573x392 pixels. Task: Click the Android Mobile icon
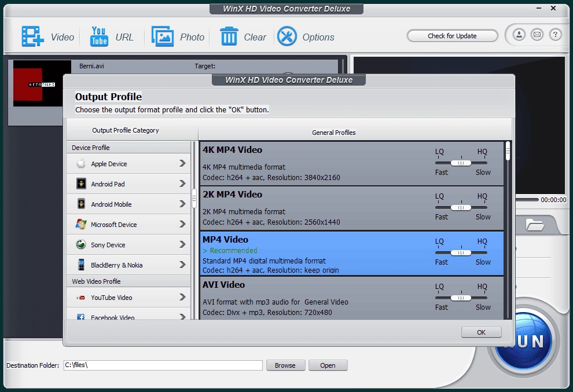[x=81, y=204]
